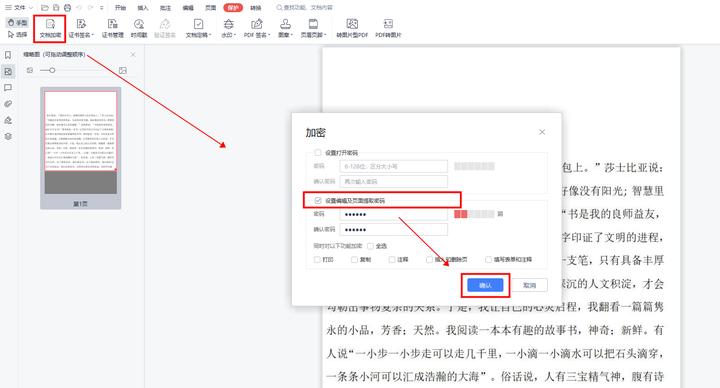
Task: Select the 保护 protect tab
Action: click(x=233, y=8)
